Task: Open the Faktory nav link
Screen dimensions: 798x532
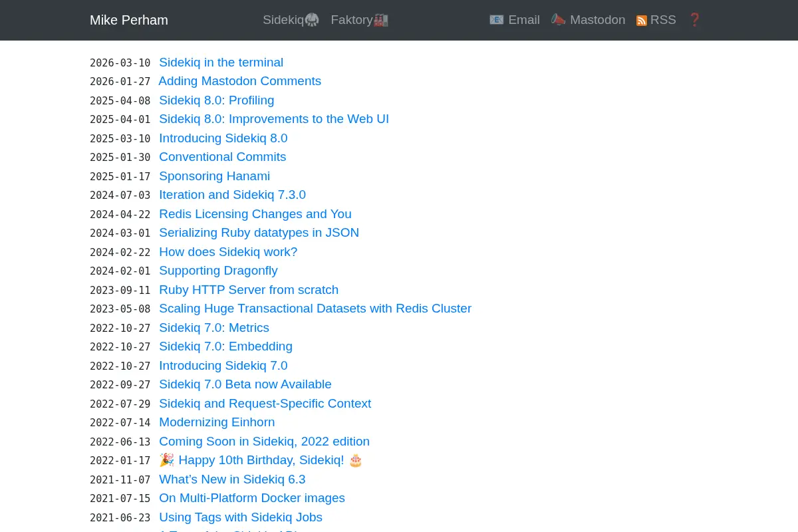Action: pyautogui.click(x=359, y=20)
